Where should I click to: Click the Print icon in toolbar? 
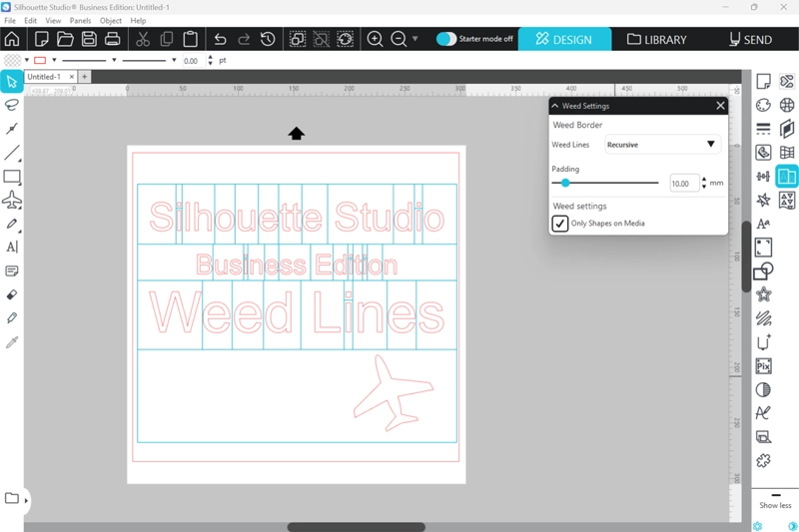tap(113, 39)
